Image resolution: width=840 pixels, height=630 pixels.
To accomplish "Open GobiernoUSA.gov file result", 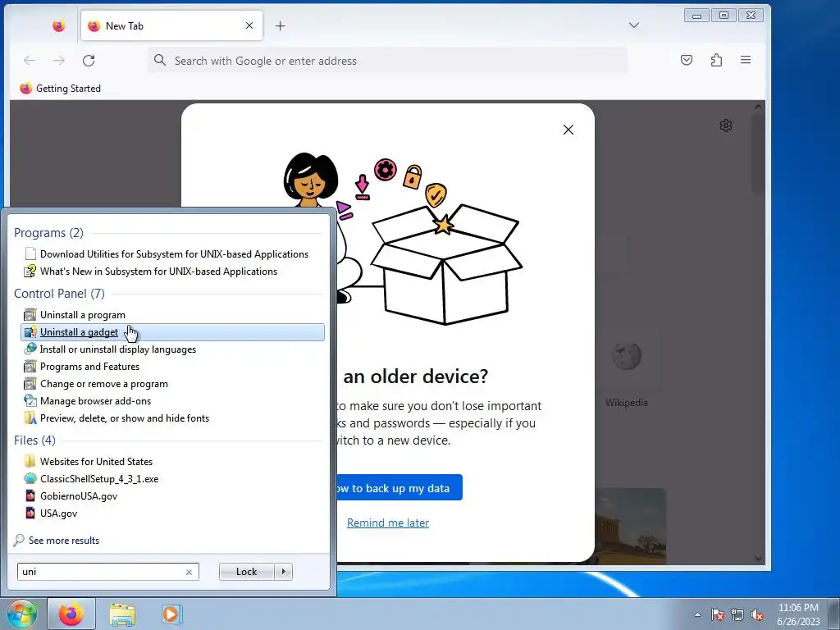I will tap(173, 495).
